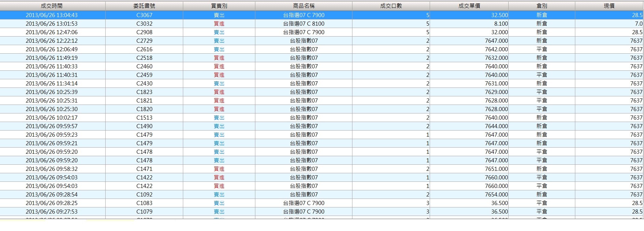Click the current price 7.0
This screenshot has width=644, height=231.
click(x=639, y=24)
